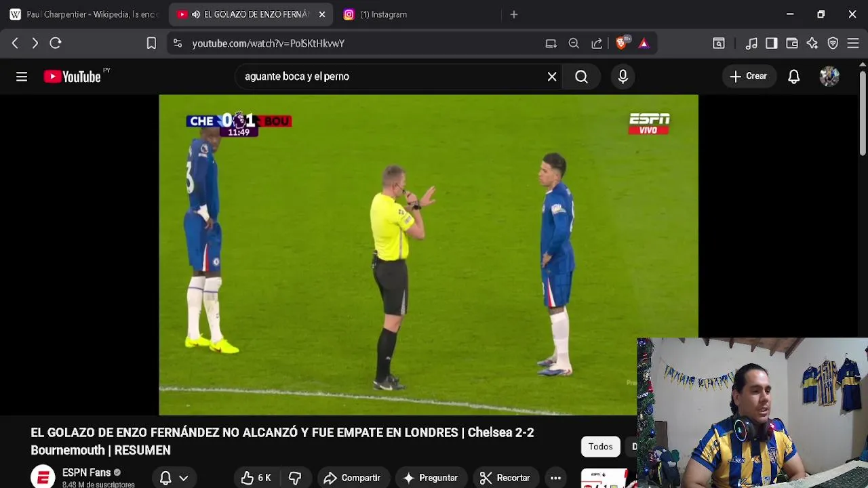Click the YouTube search magnifier button
868x488 pixels.
tap(581, 77)
